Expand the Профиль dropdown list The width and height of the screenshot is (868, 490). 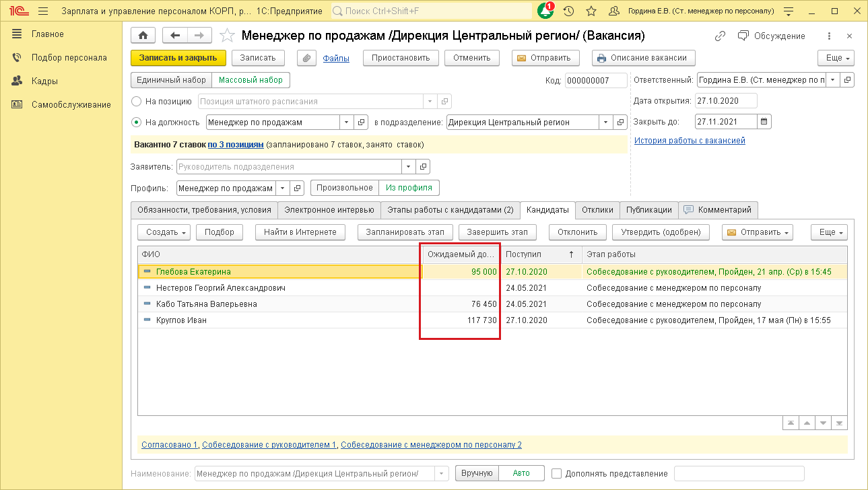click(x=283, y=188)
